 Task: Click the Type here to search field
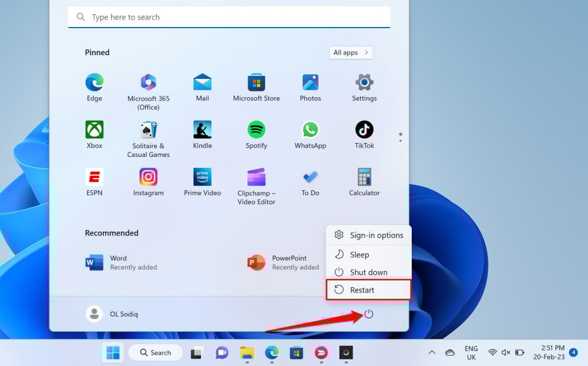click(x=229, y=17)
